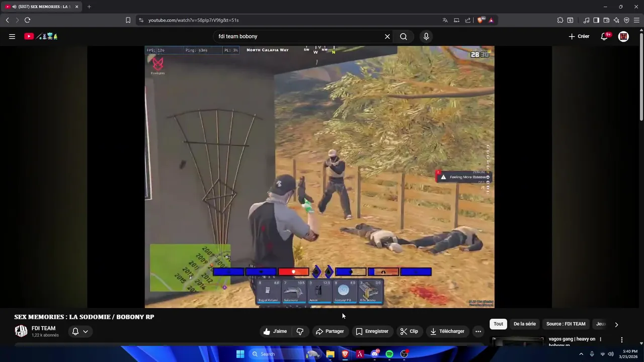Click the subscription notification bell button
644x362 pixels.
(x=75, y=331)
